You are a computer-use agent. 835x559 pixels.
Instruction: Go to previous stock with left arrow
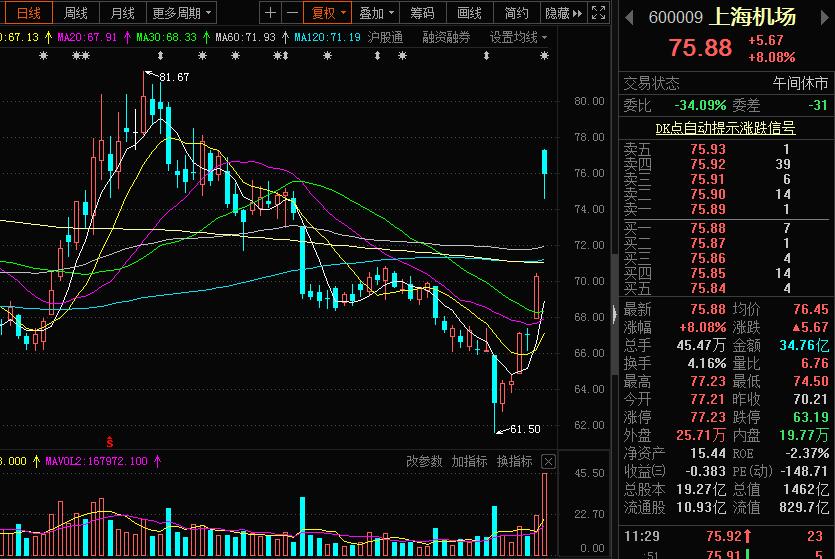pos(629,18)
